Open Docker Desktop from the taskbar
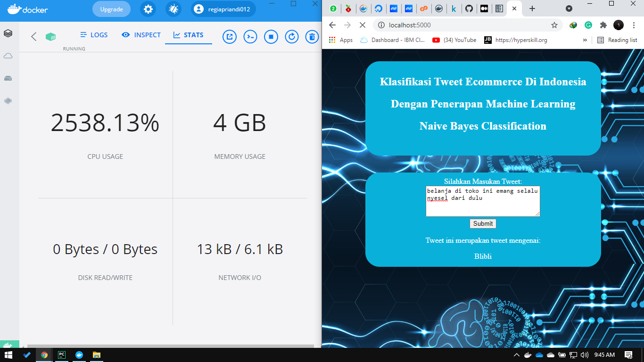The width and height of the screenshot is (644, 362). (x=79, y=355)
